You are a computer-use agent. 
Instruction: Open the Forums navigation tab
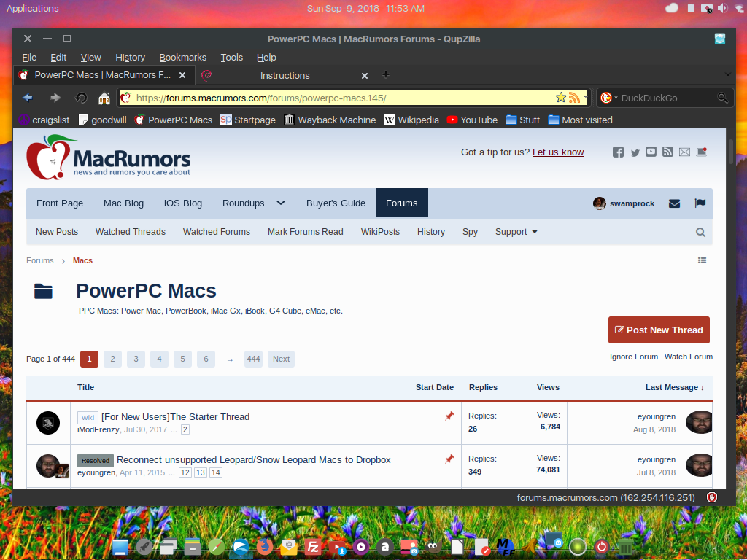(402, 203)
